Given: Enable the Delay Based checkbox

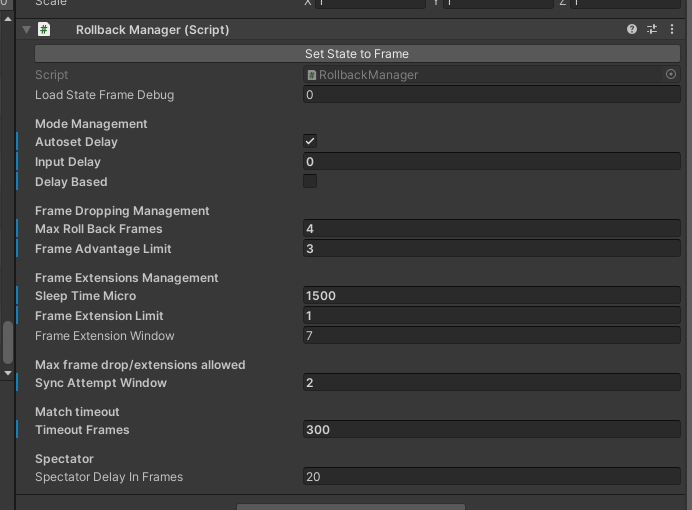Looking at the screenshot, I should click(310, 182).
